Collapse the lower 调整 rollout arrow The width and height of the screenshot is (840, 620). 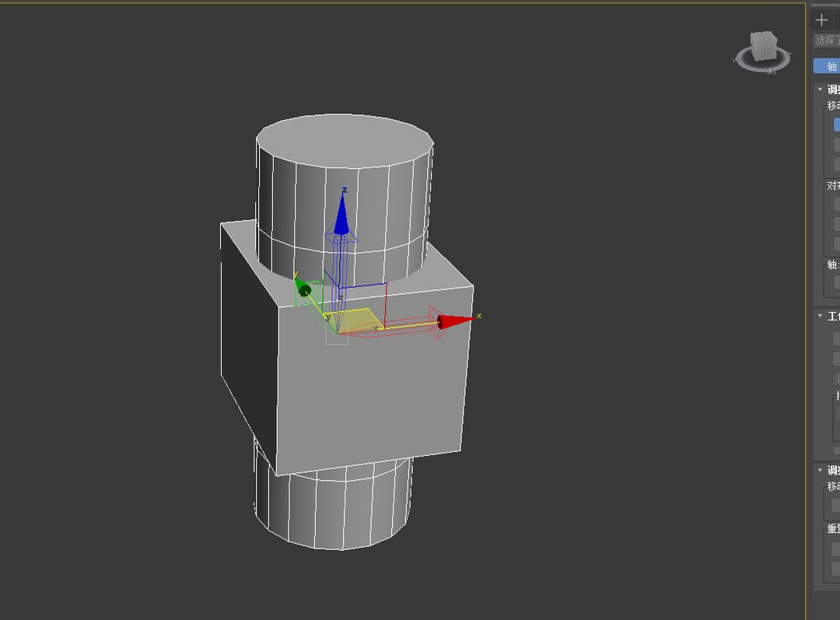[x=820, y=469]
